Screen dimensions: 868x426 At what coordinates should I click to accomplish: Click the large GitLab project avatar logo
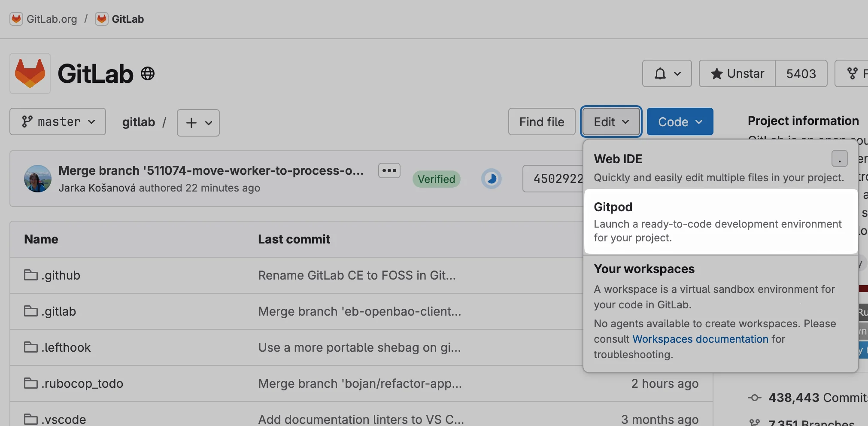(x=30, y=73)
